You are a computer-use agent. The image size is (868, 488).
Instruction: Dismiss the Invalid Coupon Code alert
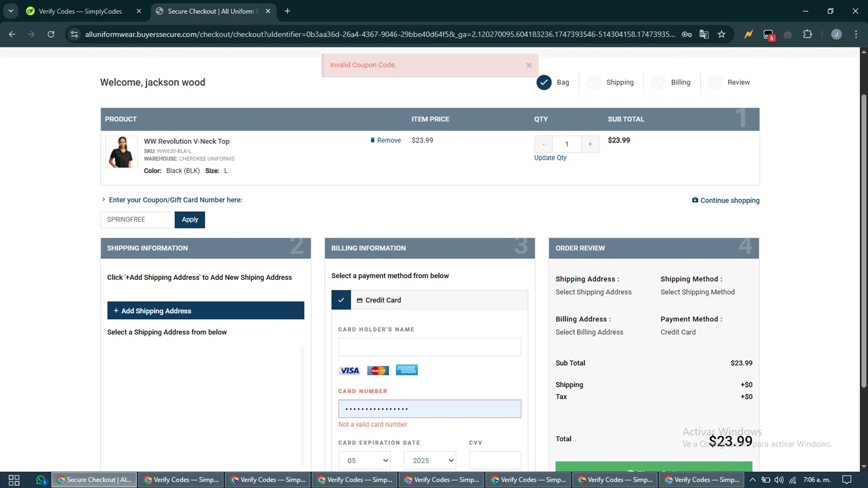point(529,65)
